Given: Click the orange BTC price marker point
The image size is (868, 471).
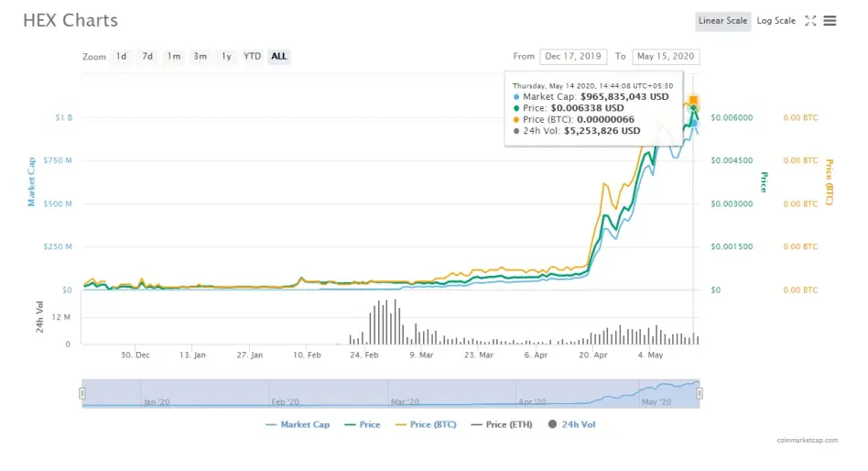Looking at the screenshot, I should click(694, 100).
